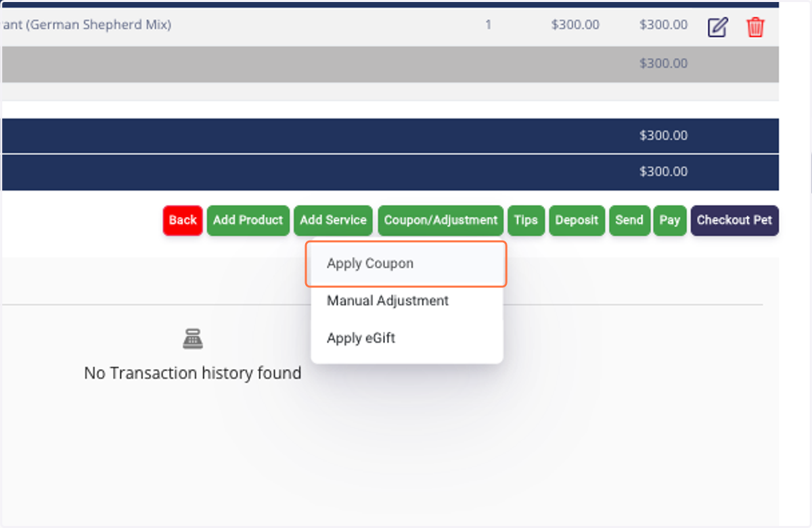Click the Add Service button
Image resolution: width=812 pixels, height=528 pixels.
(333, 220)
